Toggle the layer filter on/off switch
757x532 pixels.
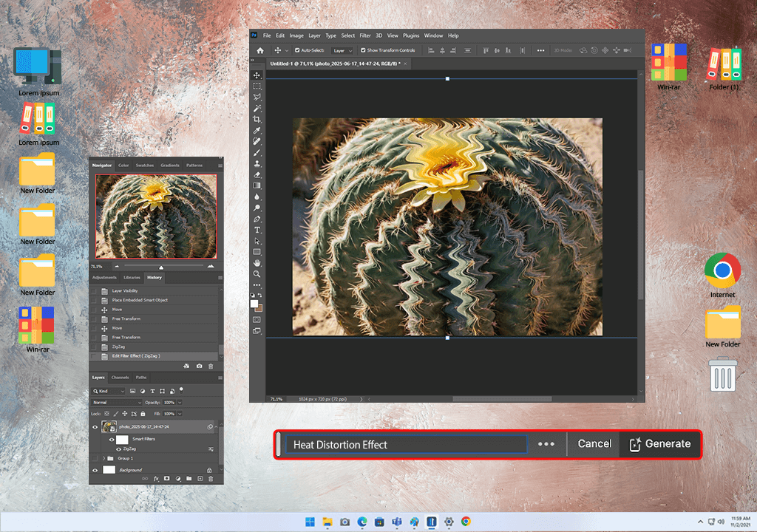[x=182, y=389]
